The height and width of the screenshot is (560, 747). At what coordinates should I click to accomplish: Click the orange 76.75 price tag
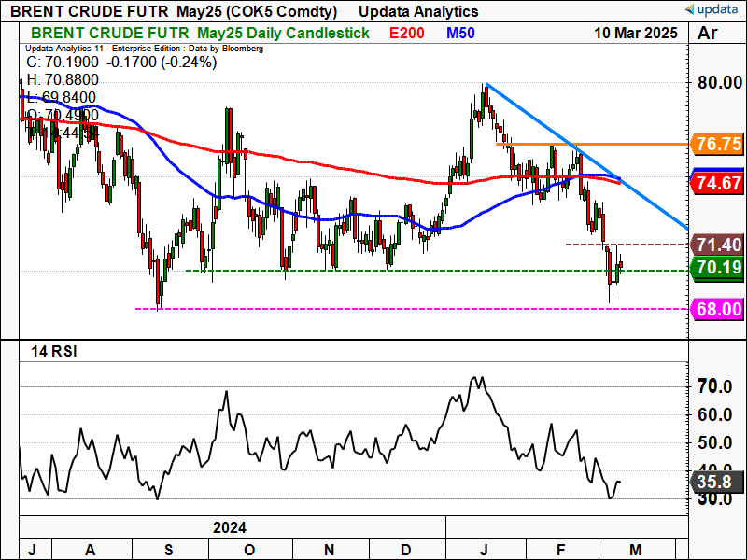718,145
